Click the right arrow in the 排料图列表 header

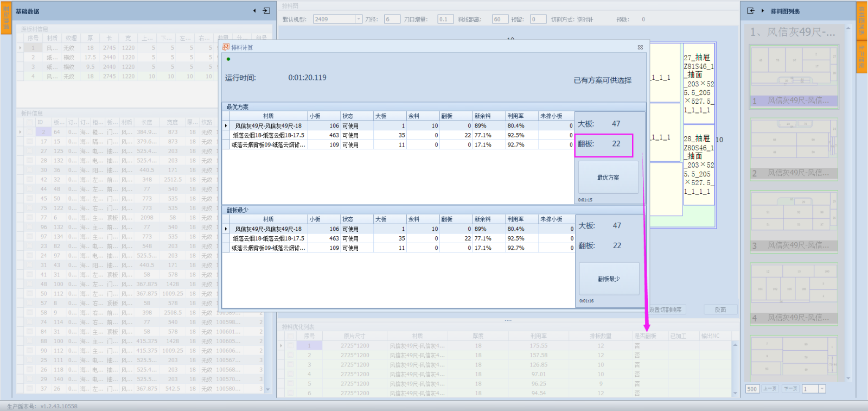pyautogui.click(x=763, y=11)
